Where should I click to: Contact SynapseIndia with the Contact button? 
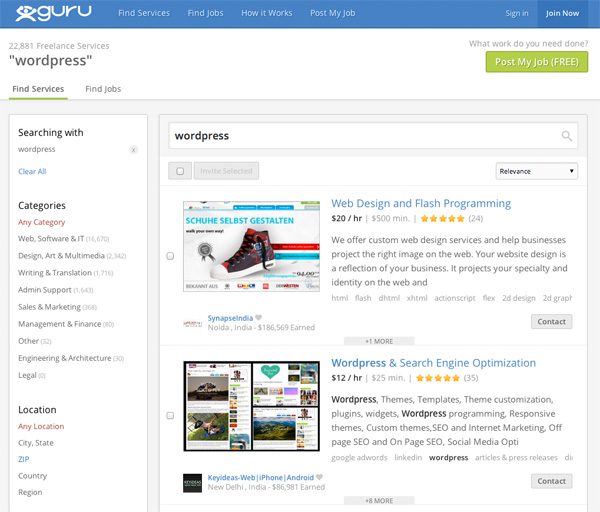pos(551,322)
